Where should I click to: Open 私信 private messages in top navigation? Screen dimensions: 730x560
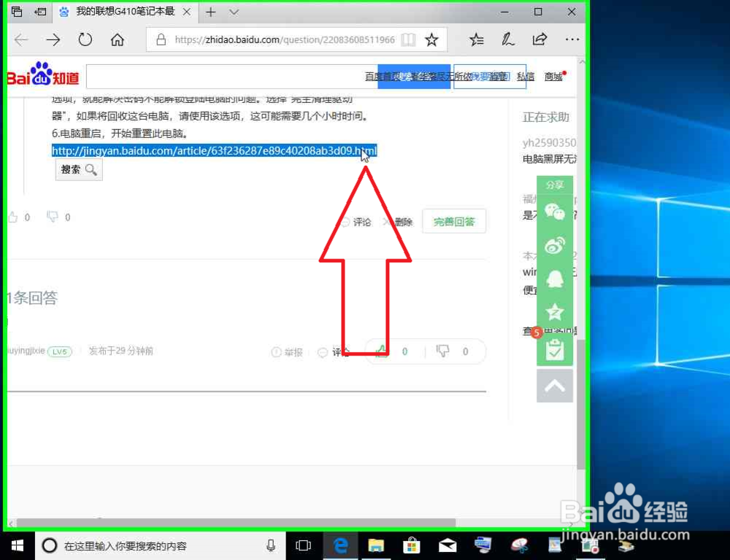[x=526, y=76]
